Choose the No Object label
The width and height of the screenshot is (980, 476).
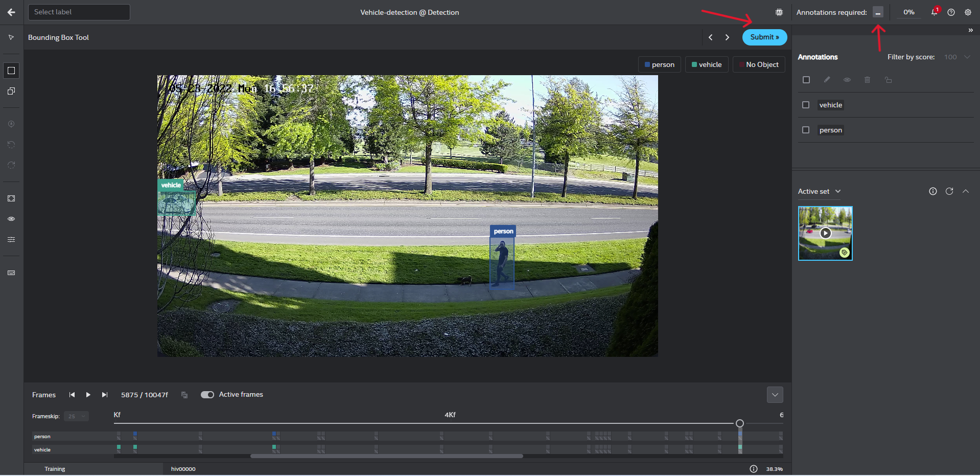(758, 64)
